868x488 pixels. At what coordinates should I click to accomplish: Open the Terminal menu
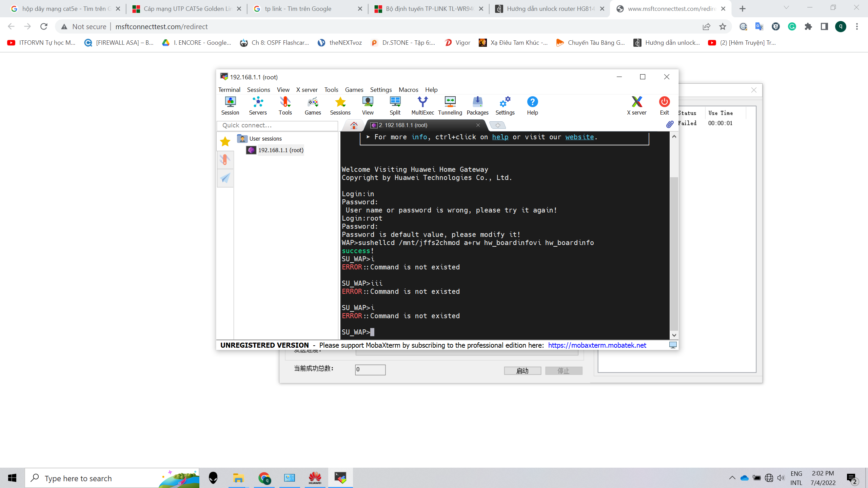point(229,89)
